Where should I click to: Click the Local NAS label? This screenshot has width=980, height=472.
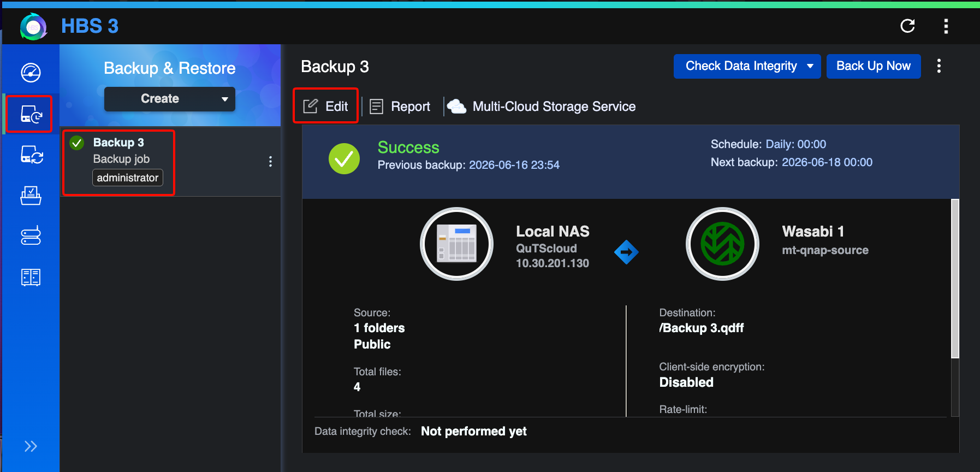pyautogui.click(x=553, y=232)
